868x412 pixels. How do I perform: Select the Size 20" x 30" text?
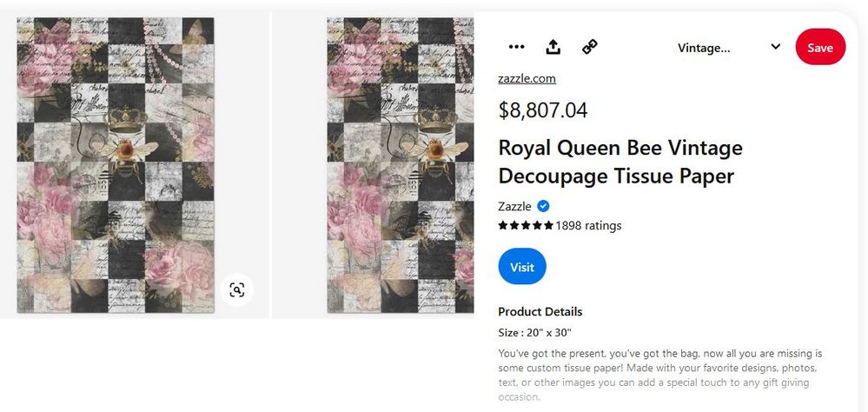(534, 332)
